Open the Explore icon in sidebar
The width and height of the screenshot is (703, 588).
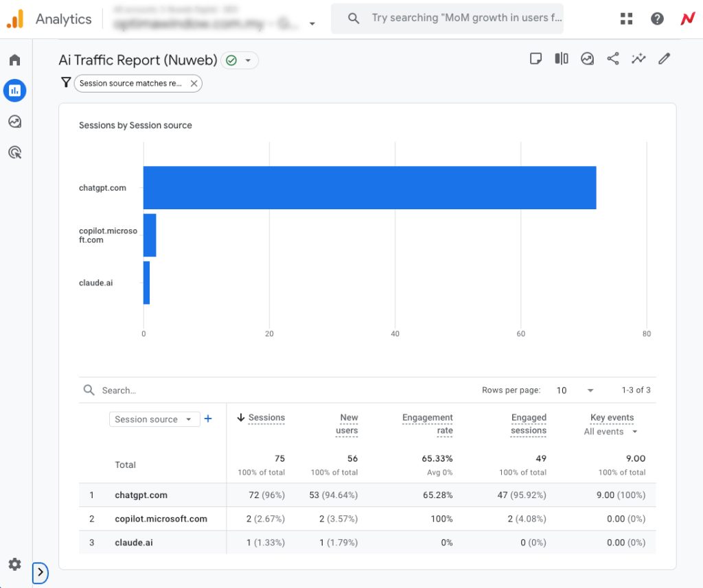[14, 121]
